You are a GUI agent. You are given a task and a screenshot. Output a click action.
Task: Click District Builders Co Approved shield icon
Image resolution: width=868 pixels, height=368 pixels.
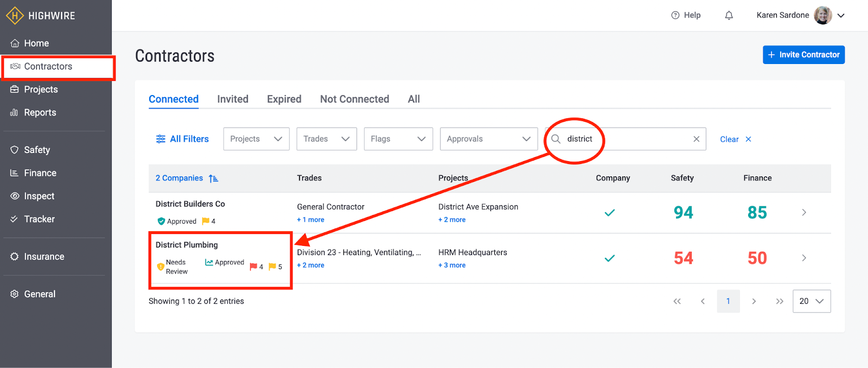(161, 221)
